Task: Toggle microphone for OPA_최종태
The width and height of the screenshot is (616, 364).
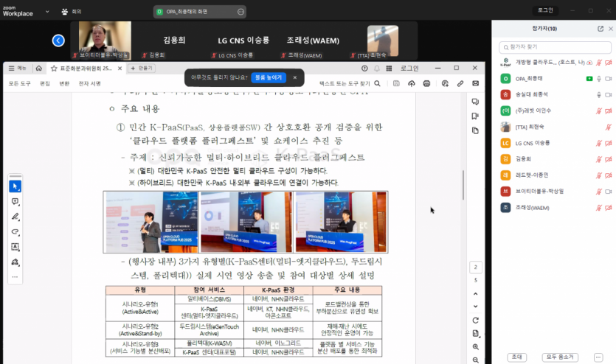Action: (x=599, y=78)
